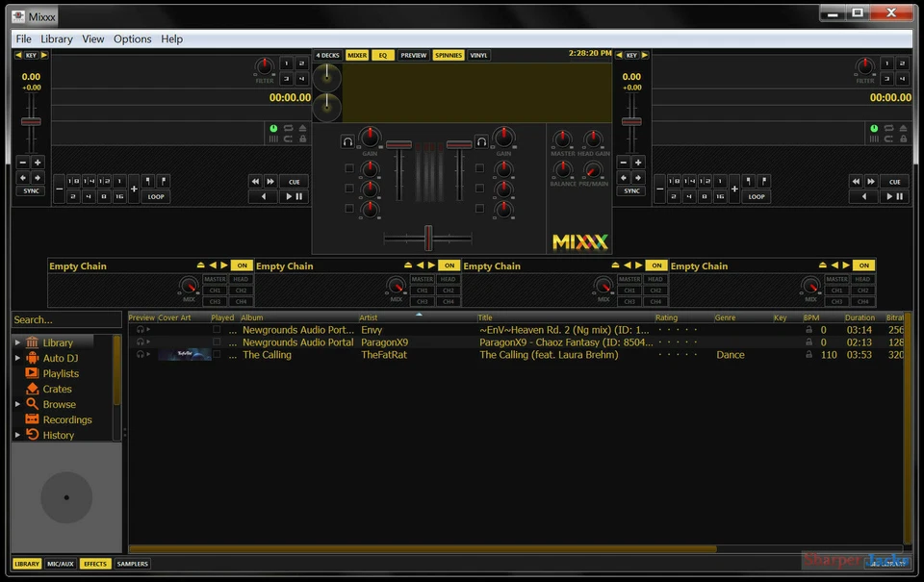The width and height of the screenshot is (924, 582).
Task: Click the fast-forward icon on deck 1
Action: click(x=270, y=180)
